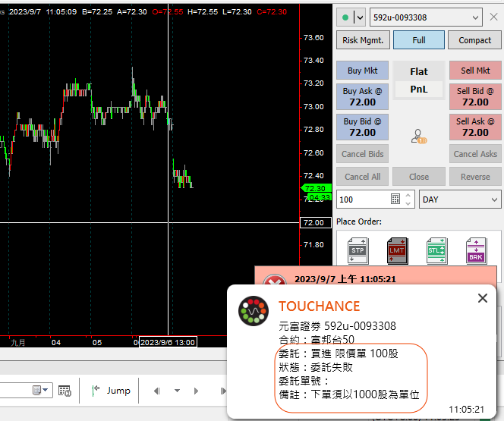Click the PnL label
This screenshot has height=421, width=504.
pos(419,89)
